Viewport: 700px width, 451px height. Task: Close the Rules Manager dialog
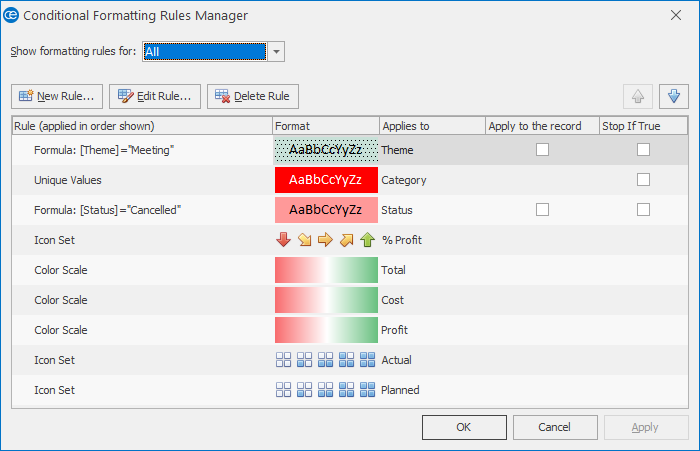click(x=676, y=15)
